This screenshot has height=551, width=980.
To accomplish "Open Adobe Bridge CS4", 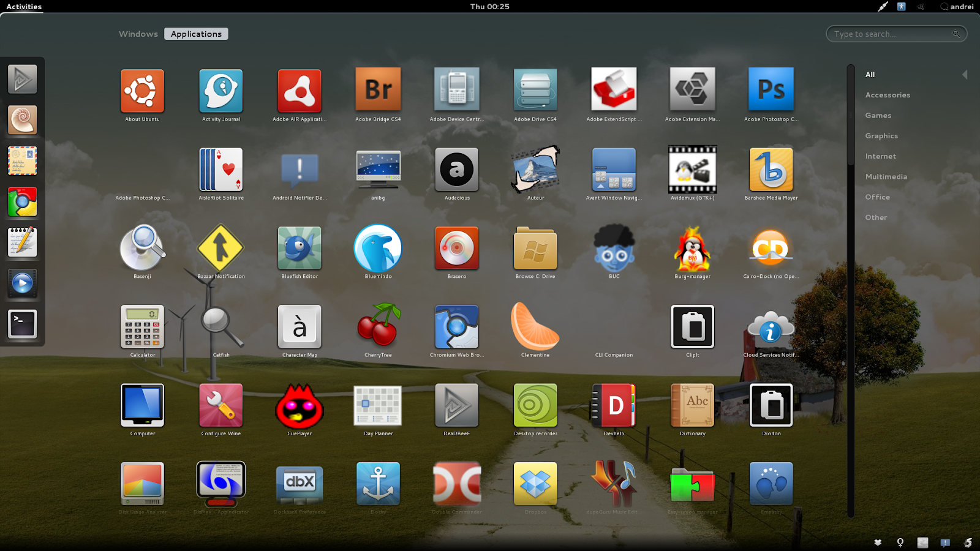I will click(378, 89).
